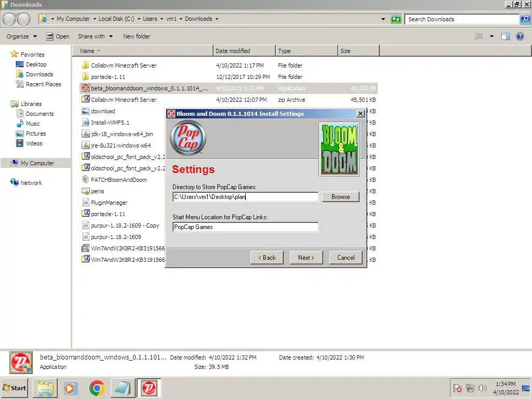Image resolution: width=532 pixels, height=399 pixels.
Task: Click Open in the Explorer toolbar
Action: pyautogui.click(x=58, y=36)
